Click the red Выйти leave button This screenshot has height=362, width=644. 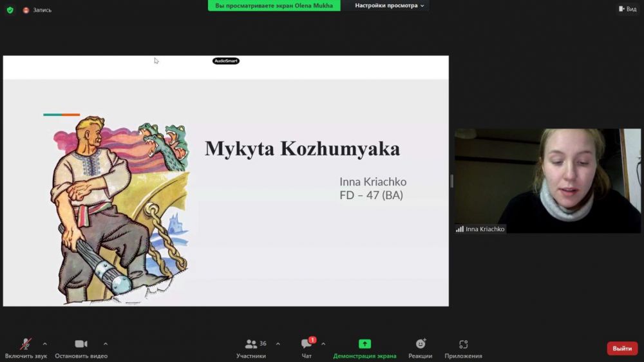coord(622,348)
